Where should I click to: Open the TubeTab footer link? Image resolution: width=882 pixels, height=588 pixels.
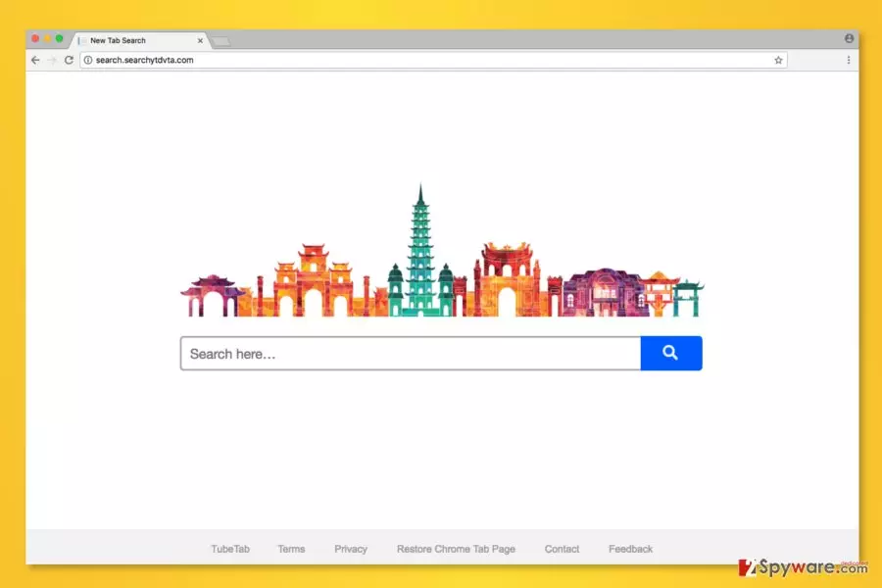230,549
